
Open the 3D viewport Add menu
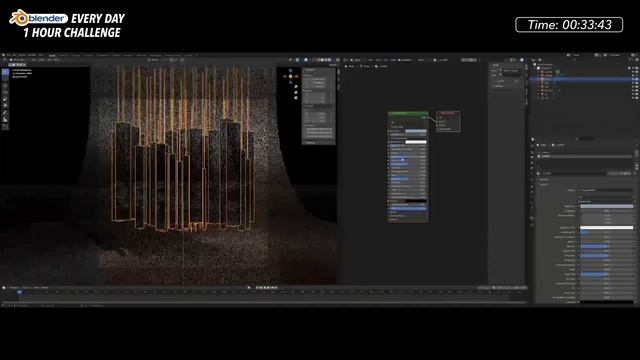click(x=49, y=60)
